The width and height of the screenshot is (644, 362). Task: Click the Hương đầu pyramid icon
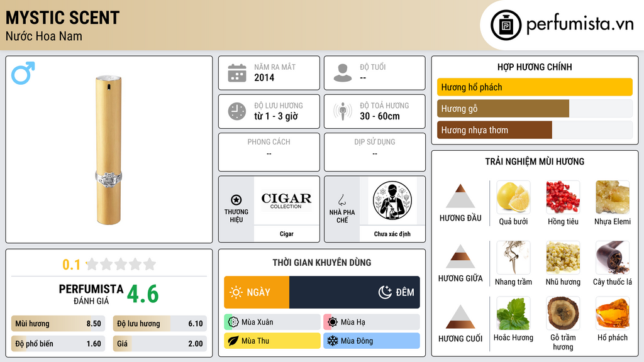tap(460, 196)
